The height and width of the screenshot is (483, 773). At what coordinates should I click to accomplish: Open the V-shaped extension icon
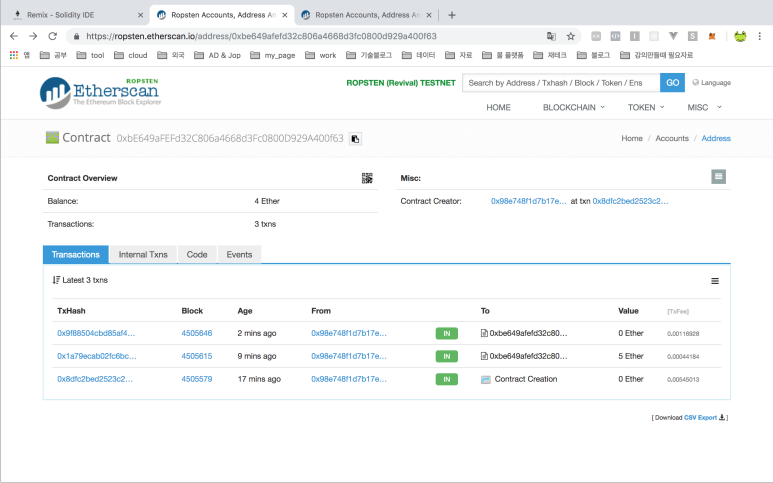pyautogui.click(x=673, y=36)
